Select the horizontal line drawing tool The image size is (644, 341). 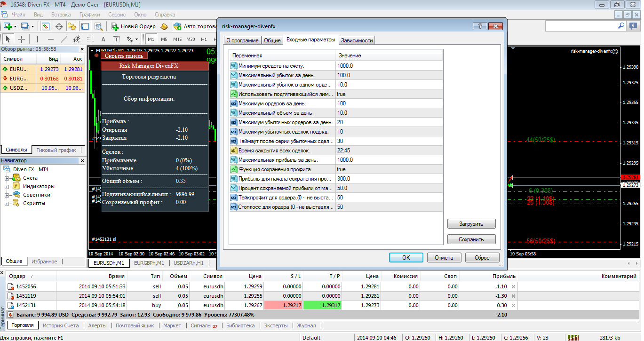[51, 39]
